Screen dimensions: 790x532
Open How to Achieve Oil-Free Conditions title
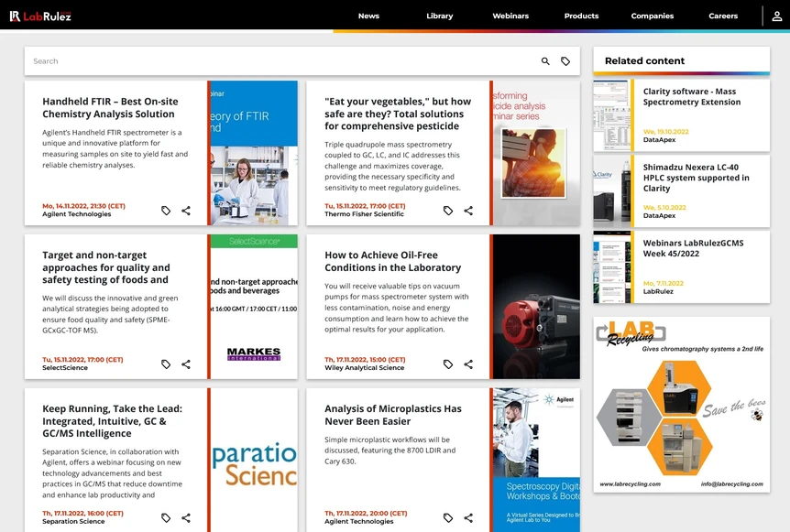click(392, 261)
